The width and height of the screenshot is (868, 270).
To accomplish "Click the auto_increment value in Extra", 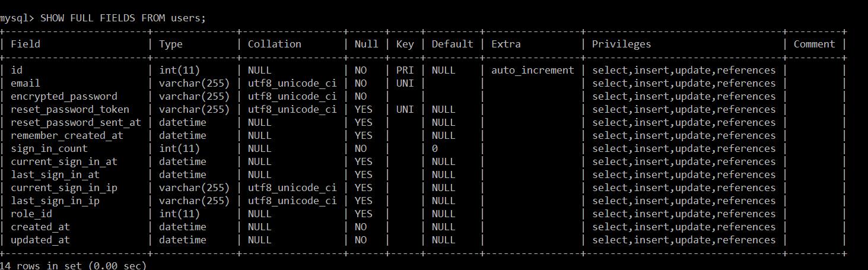I will (532, 70).
